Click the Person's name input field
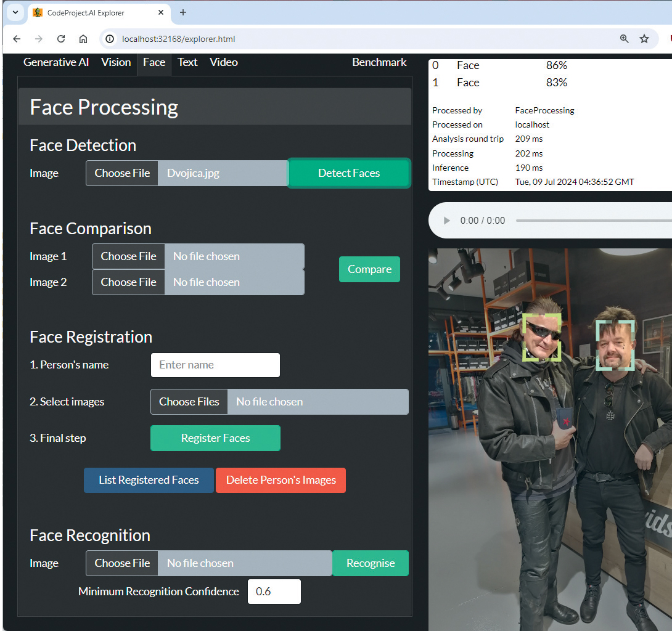This screenshot has width=672, height=631. tap(215, 365)
